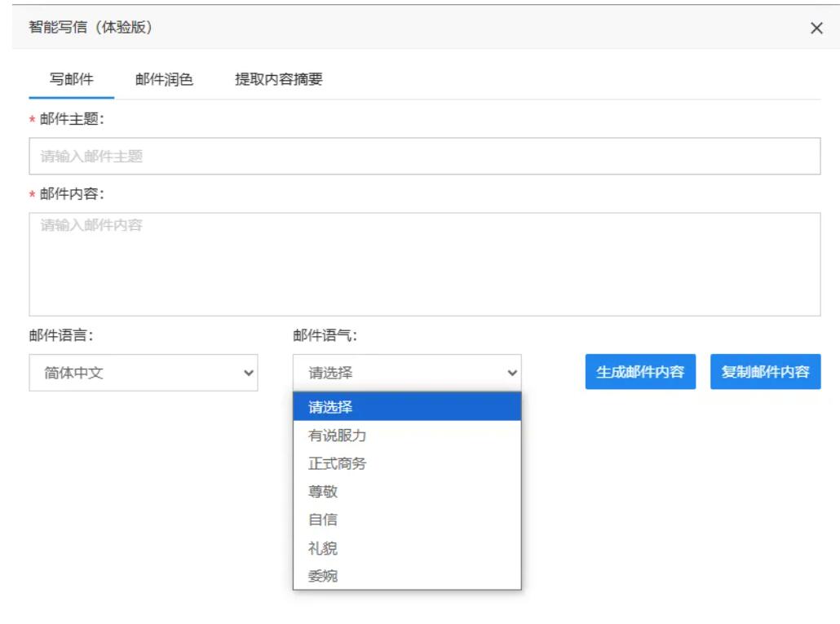
Task: Click inside the 邮件内容 text area
Action: click(x=424, y=263)
